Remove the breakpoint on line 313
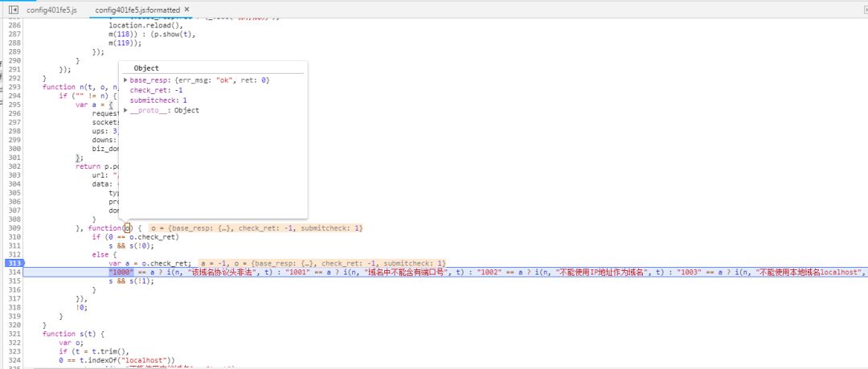 point(14,263)
